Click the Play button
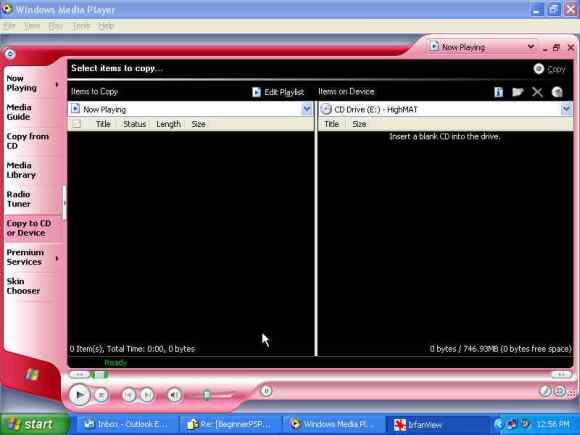This screenshot has height=435, width=580. tap(79, 395)
